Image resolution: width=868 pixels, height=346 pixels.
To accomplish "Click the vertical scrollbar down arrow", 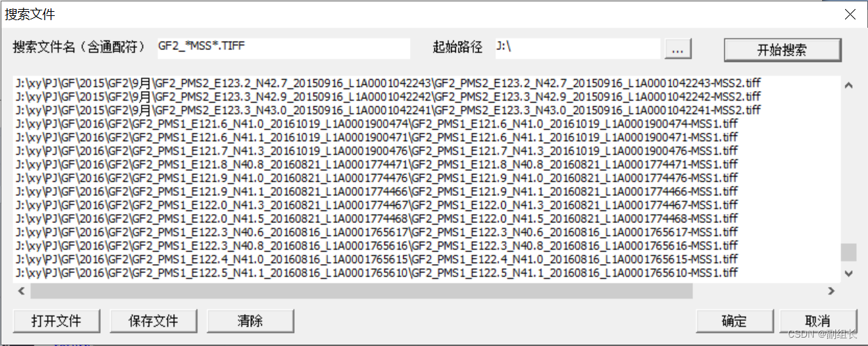I will [849, 274].
